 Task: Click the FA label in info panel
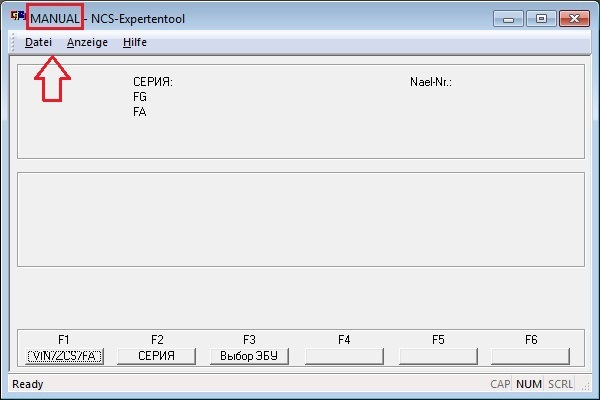point(140,112)
